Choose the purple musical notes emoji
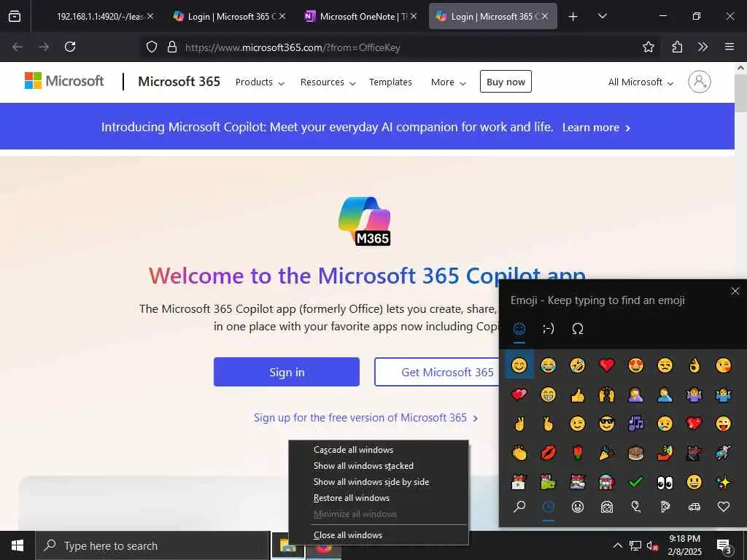The image size is (747, 560). (x=635, y=424)
